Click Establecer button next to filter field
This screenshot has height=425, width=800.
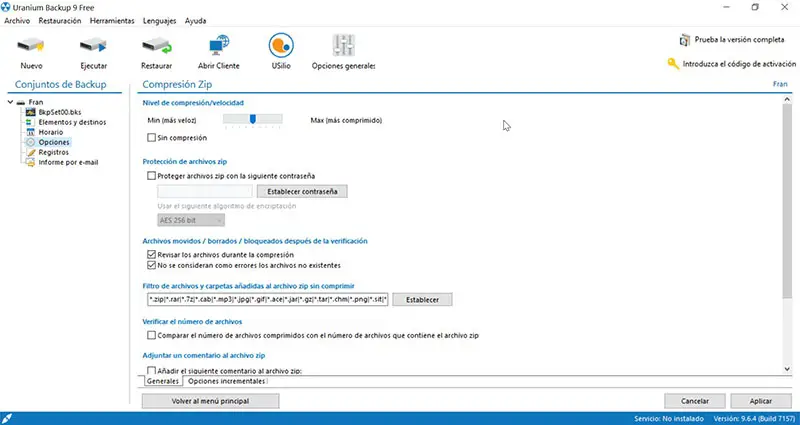tap(422, 300)
